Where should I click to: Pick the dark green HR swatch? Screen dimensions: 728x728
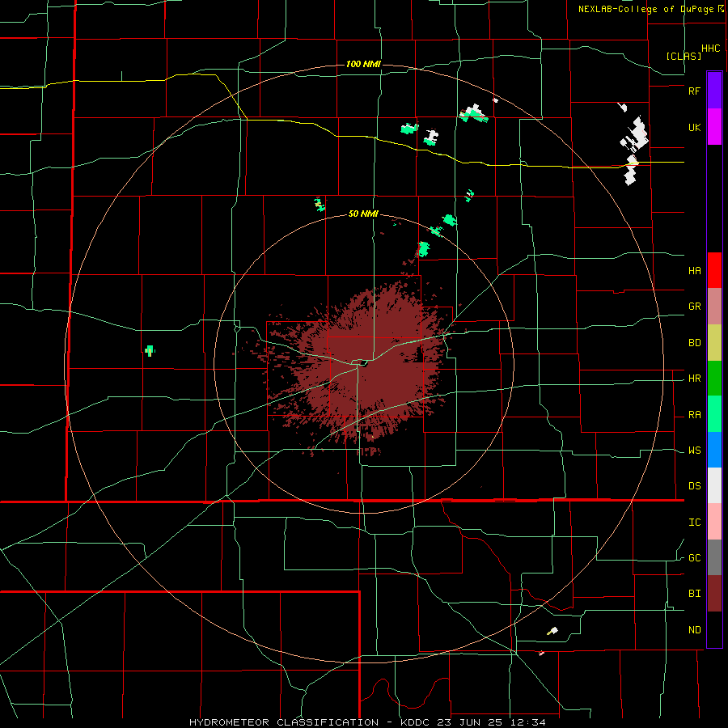pos(714,378)
